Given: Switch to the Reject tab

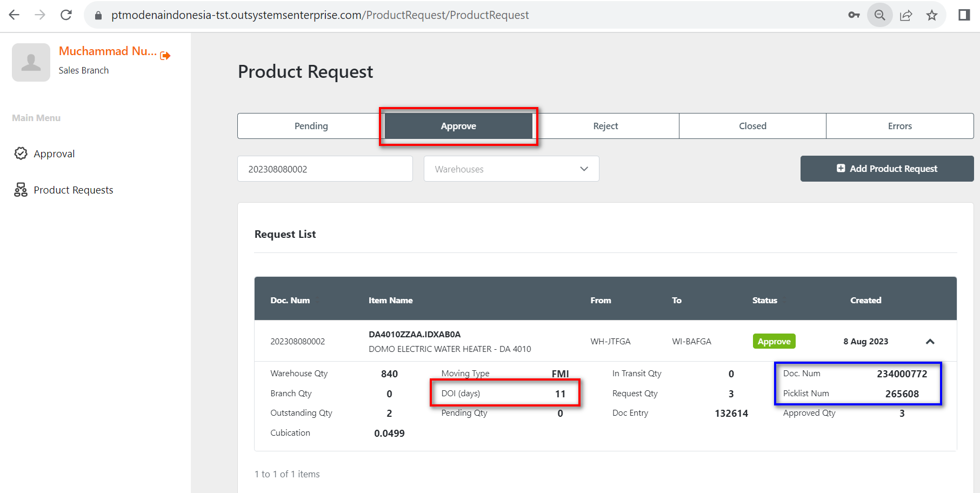Looking at the screenshot, I should click(605, 126).
